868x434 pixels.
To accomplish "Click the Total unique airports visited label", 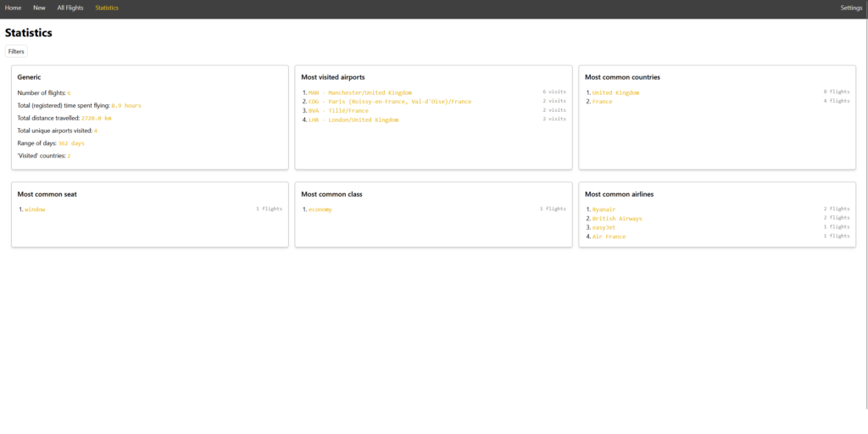I will (55, 131).
